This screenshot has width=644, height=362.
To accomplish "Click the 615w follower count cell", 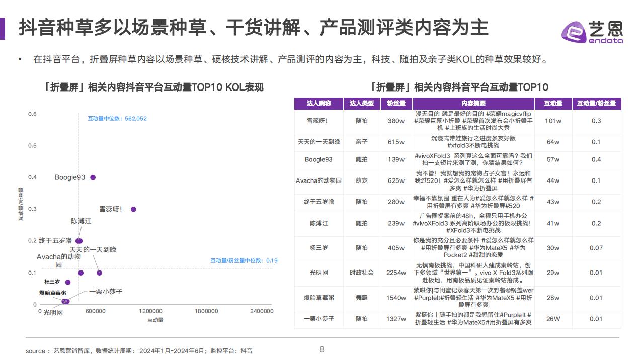I will 396,142.
